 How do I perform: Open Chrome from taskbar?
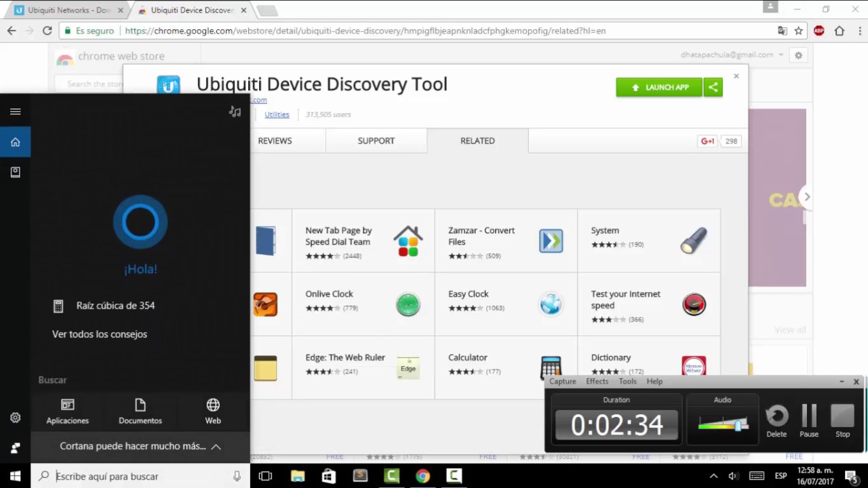click(x=422, y=476)
